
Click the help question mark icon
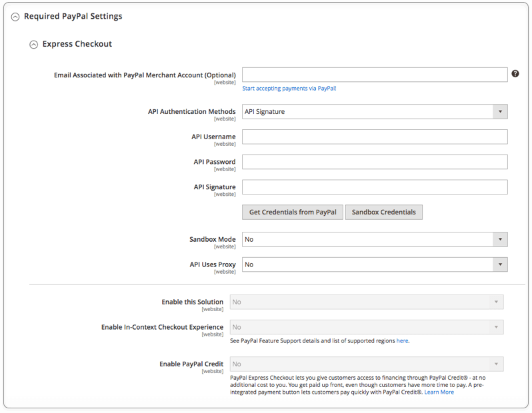[515, 73]
